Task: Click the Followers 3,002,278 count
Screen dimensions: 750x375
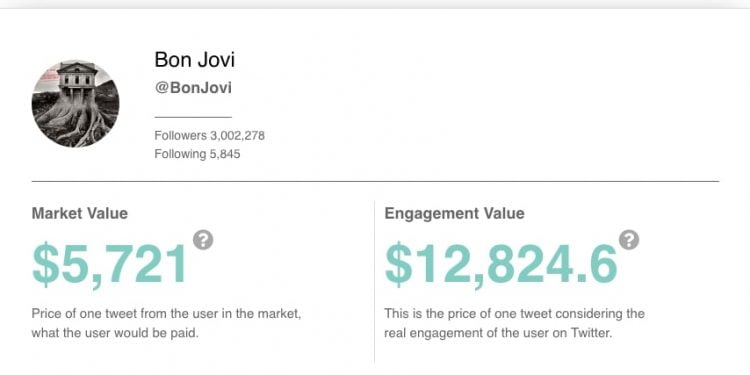Action: pyautogui.click(x=210, y=135)
